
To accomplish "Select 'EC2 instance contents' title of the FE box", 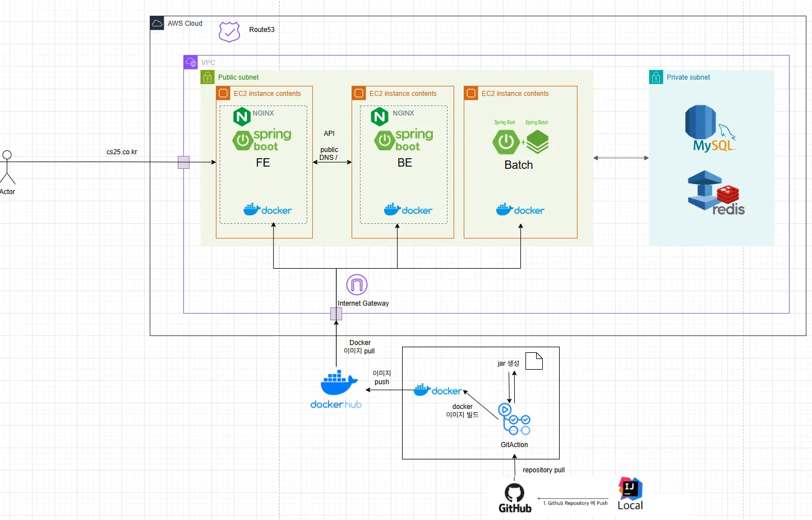I will (x=267, y=94).
